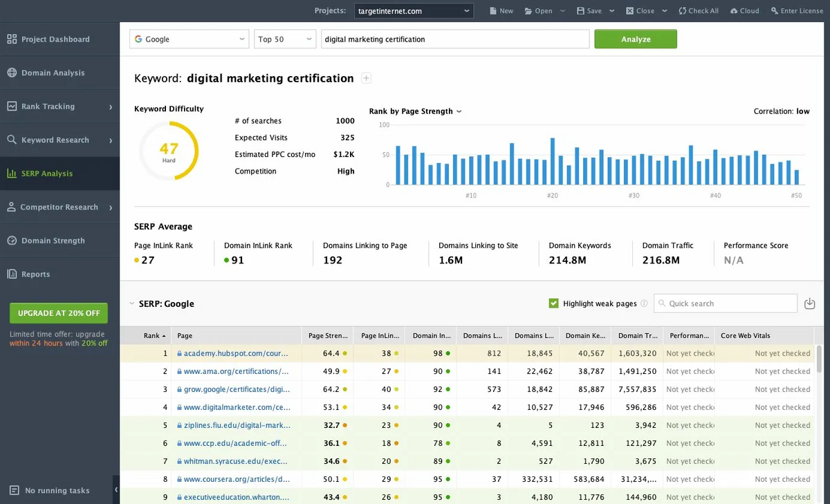Click the export download icon
830x504 pixels.
(x=810, y=304)
